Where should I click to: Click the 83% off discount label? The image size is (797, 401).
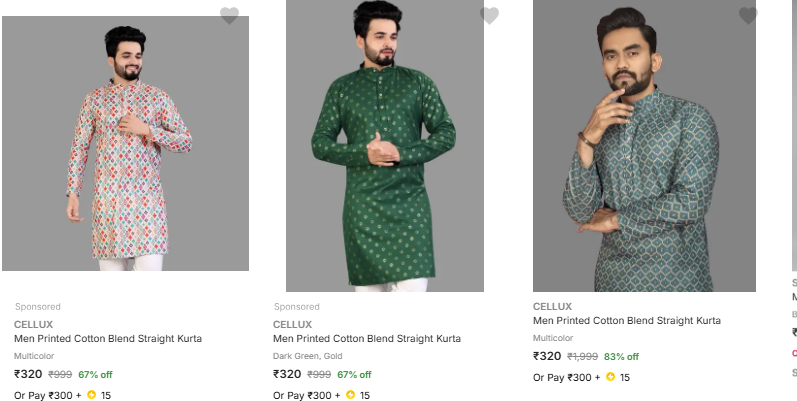coord(621,357)
